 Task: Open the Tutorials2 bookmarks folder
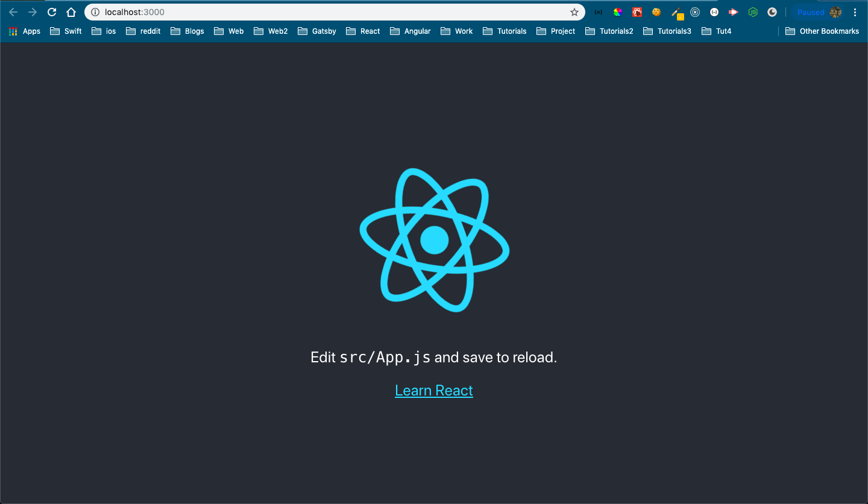click(x=609, y=31)
